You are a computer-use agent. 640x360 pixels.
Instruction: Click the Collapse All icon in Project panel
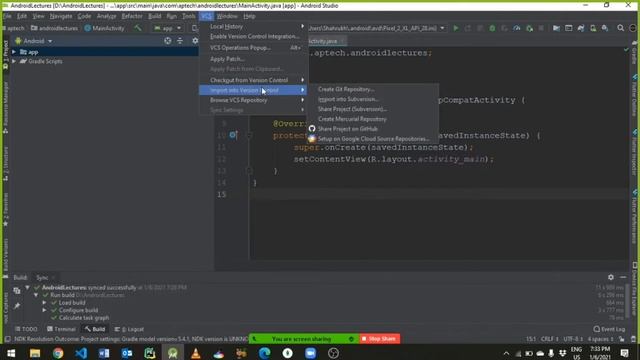(x=180, y=41)
